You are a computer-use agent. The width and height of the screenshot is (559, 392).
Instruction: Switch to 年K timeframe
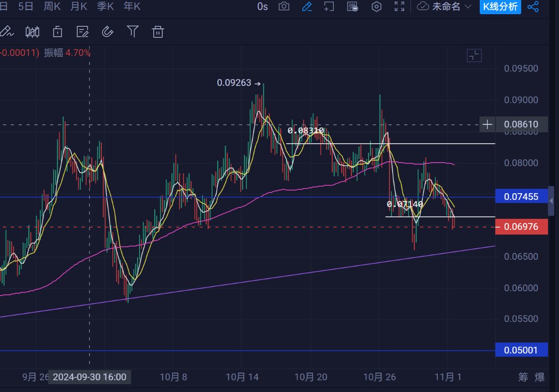[x=132, y=6]
